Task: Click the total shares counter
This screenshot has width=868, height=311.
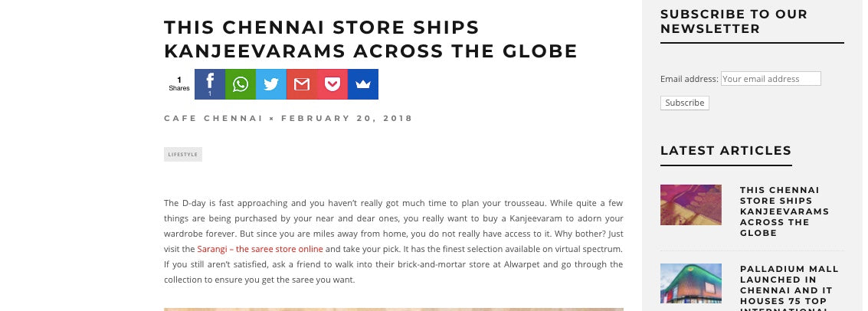Action: (179, 84)
